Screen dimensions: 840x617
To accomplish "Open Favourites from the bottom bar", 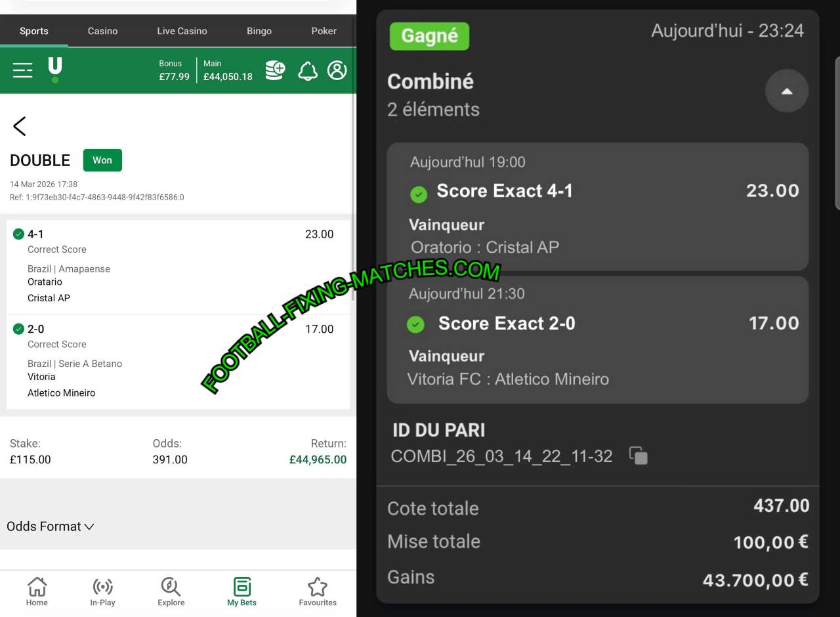I will pos(318,591).
